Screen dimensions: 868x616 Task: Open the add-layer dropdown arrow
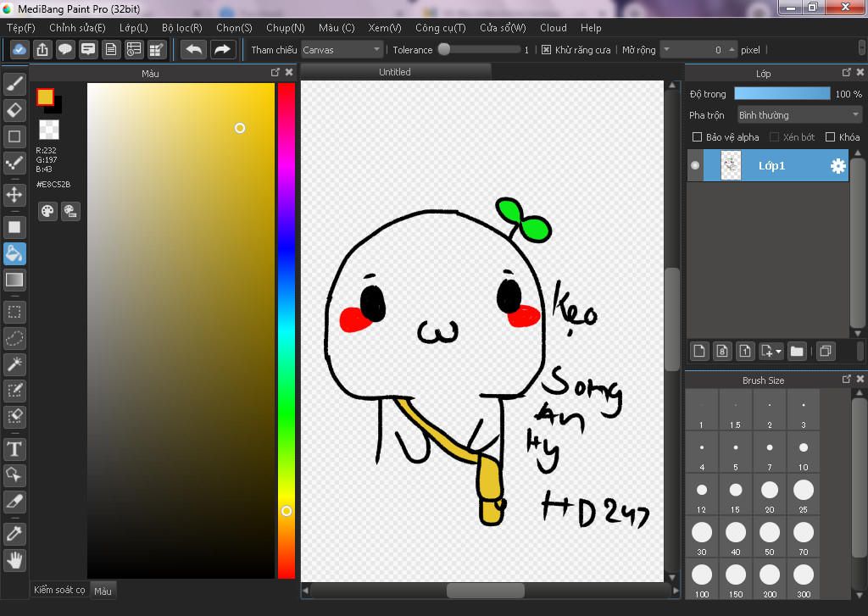(x=778, y=352)
